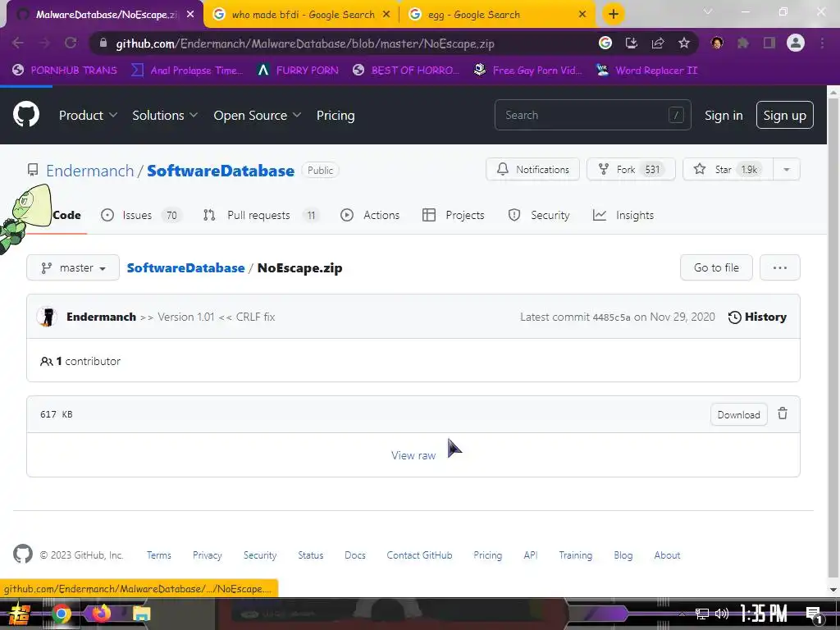Fork the repository with Fork 531 button

[x=631, y=169]
